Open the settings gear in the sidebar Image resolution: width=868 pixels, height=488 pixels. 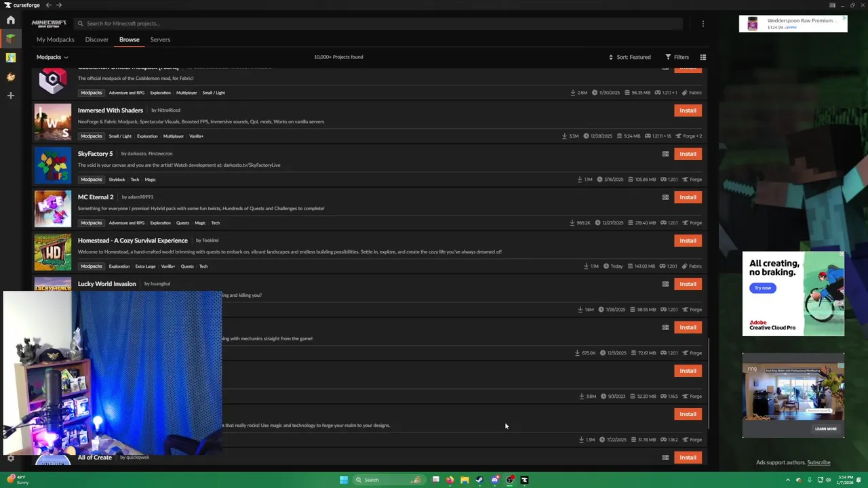click(11, 458)
